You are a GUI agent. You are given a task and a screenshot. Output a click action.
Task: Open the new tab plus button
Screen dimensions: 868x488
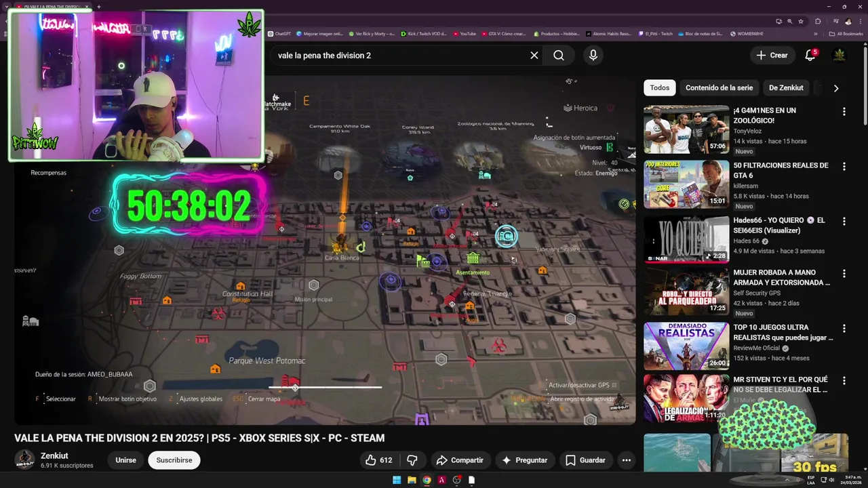pos(98,7)
